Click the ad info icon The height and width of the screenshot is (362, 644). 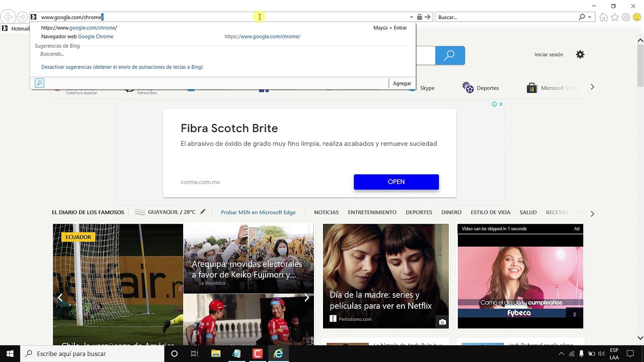[494, 104]
